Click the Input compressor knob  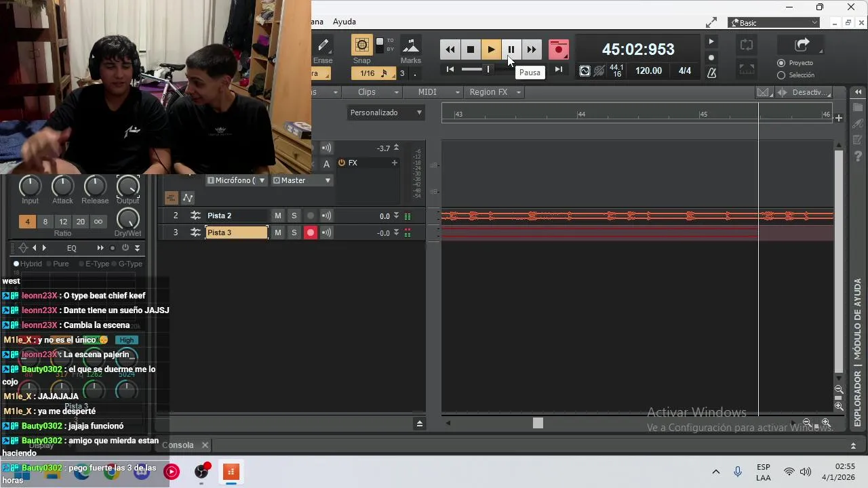(x=30, y=185)
